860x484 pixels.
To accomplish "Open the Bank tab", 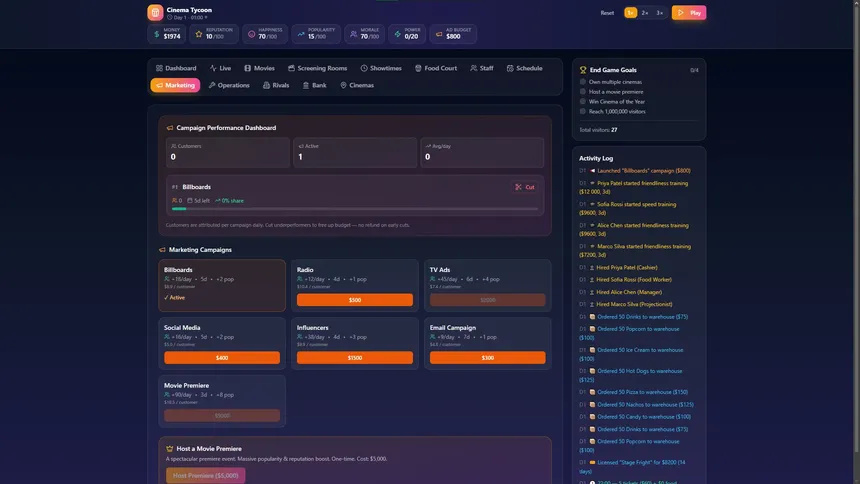I will coord(314,85).
